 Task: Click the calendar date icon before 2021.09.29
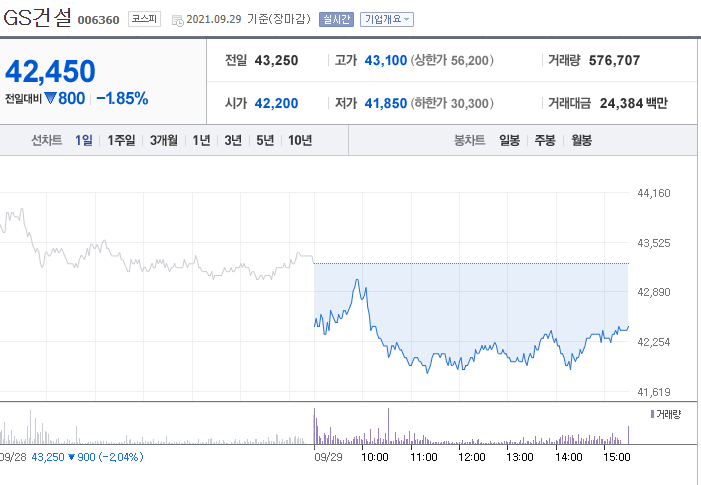point(177,20)
